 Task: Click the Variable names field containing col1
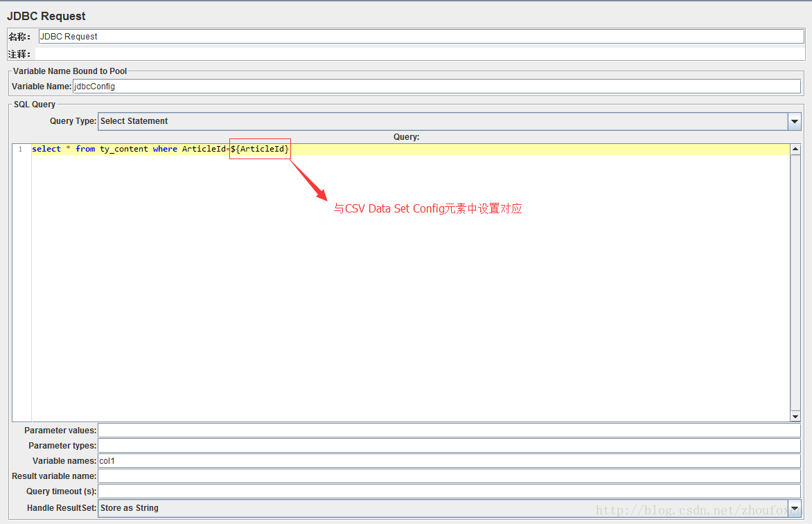coord(449,461)
